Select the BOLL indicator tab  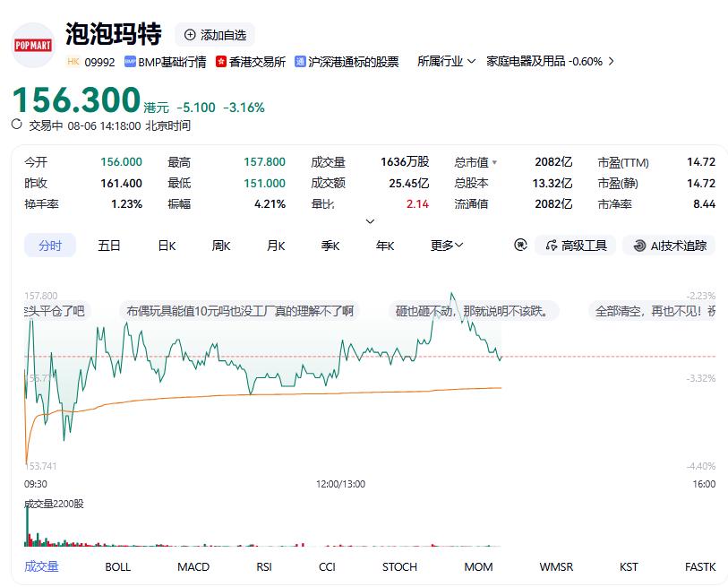pyautogui.click(x=118, y=567)
